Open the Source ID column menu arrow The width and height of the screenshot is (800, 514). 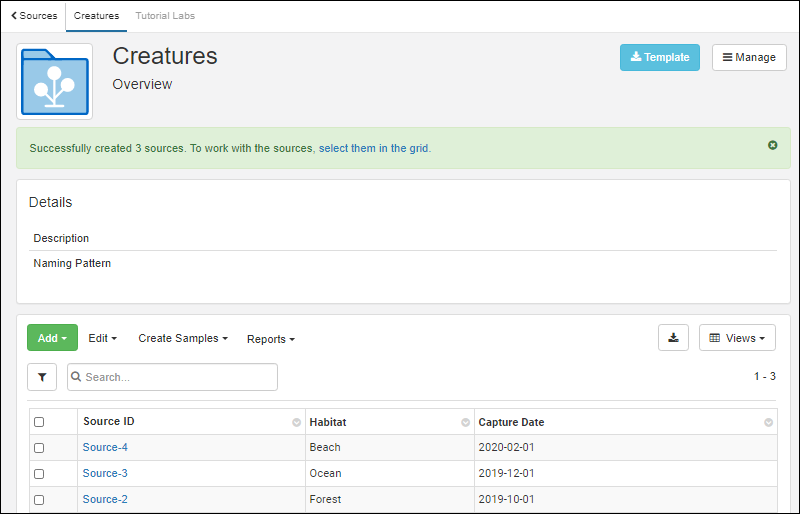pyautogui.click(x=296, y=423)
